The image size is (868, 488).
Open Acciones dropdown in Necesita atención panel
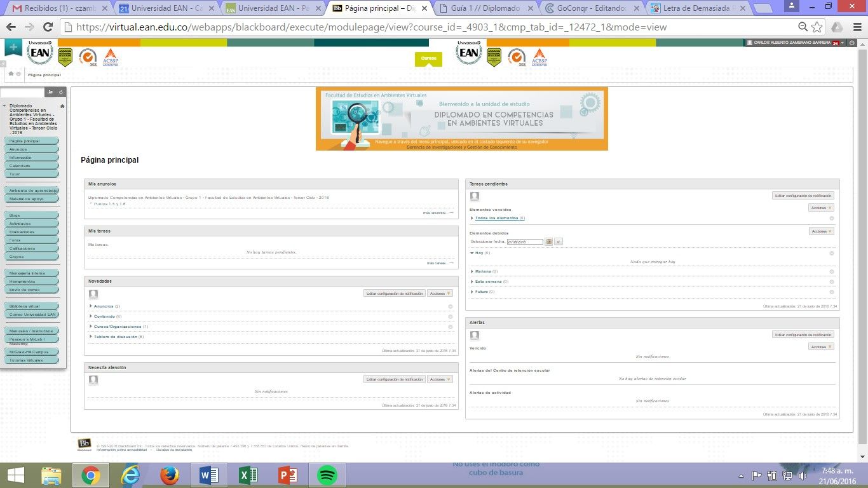pos(440,379)
